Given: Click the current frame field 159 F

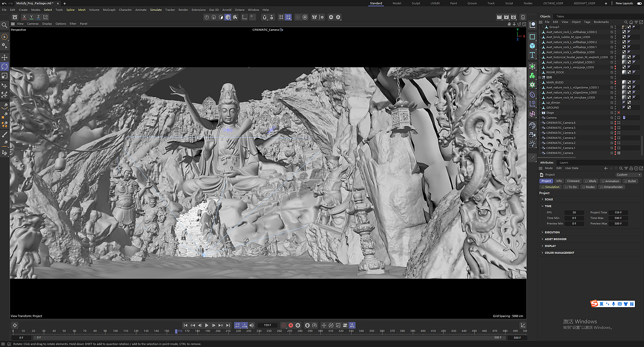Looking at the screenshot, I should click(x=267, y=325).
